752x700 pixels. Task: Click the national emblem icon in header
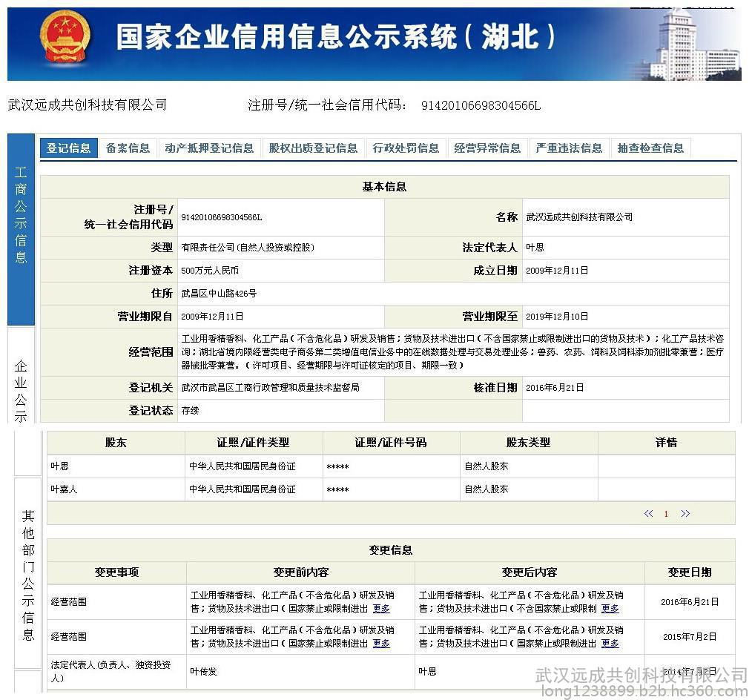(65, 39)
